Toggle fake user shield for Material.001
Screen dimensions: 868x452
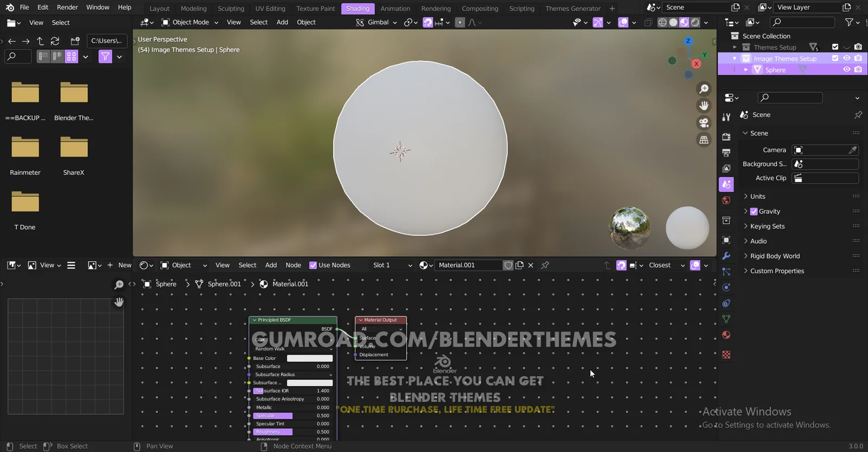pos(508,265)
